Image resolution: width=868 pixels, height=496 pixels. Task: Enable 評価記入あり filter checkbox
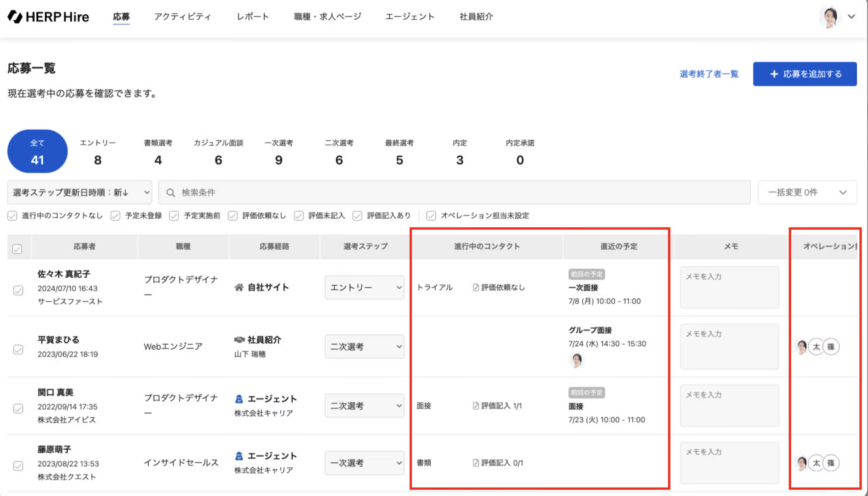[357, 216]
